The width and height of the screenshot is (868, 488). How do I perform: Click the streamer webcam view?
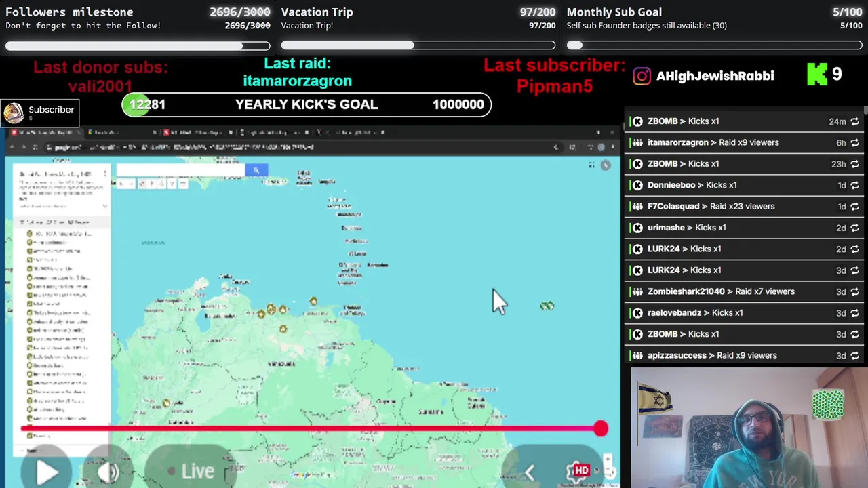click(749, 428)
